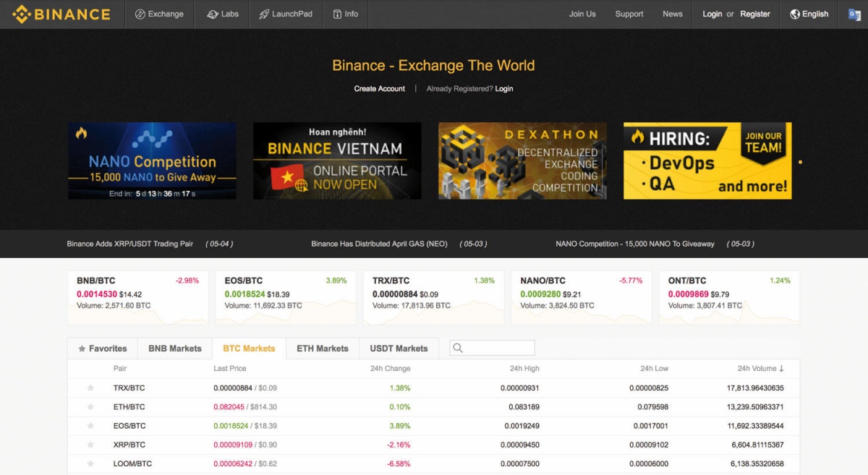Click Register in the top bar
Screen dimensions: 868x475
pyautogui.click(x=755, y=14)
